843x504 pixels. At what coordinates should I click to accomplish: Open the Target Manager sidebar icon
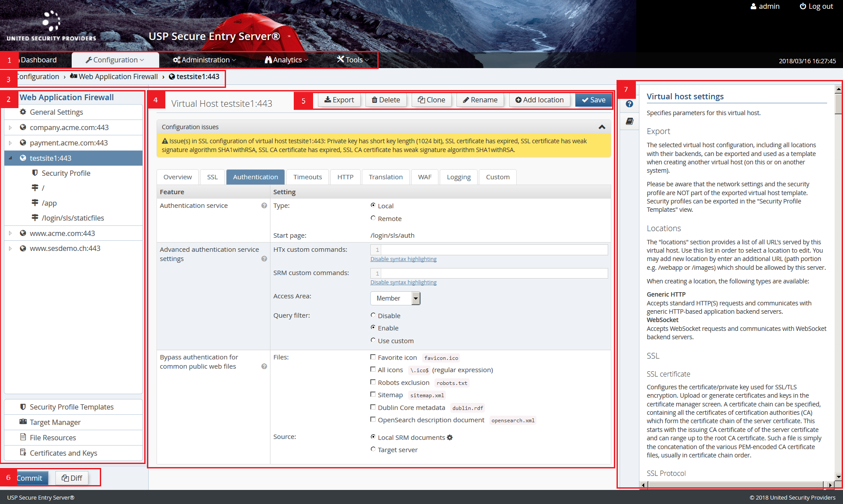[23, 422]
